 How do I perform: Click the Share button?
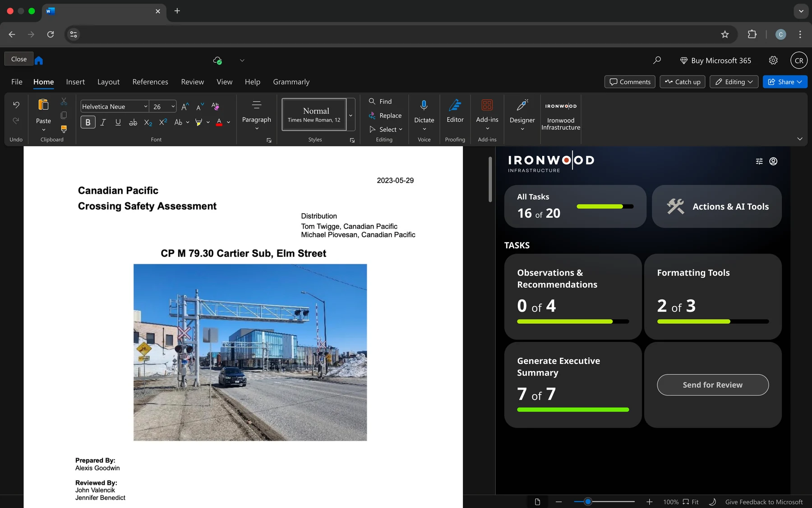785,82
